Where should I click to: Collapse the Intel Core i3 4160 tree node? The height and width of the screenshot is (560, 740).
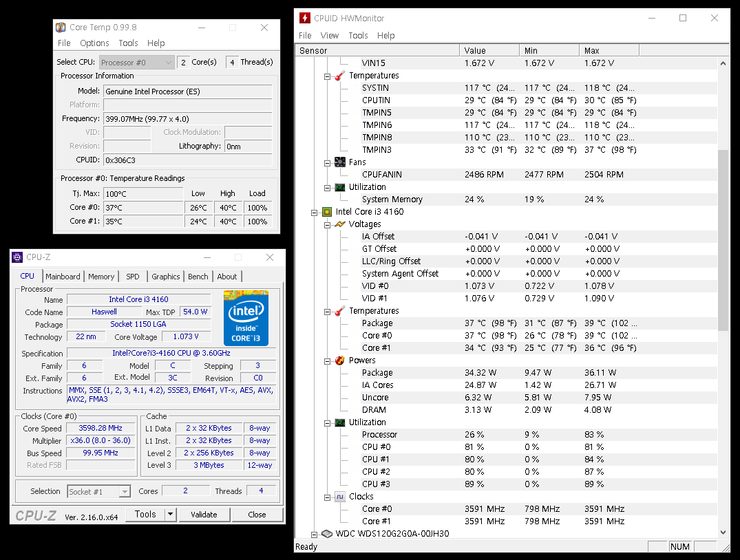(315, 212)
